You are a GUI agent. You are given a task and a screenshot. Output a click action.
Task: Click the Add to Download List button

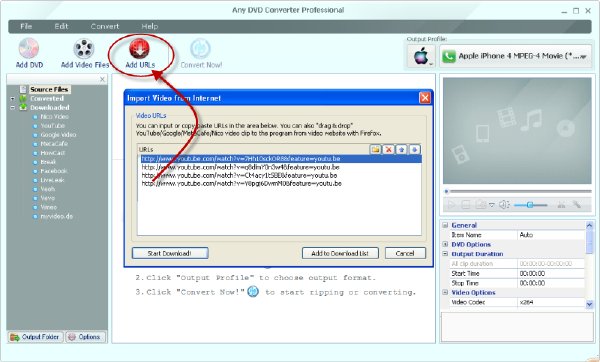[340, 253]
